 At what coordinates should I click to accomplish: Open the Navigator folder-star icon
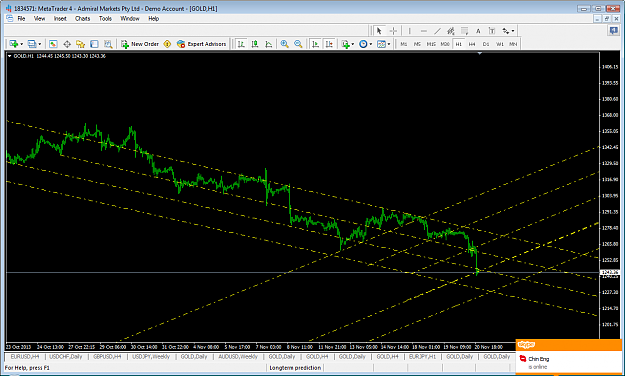81,44
